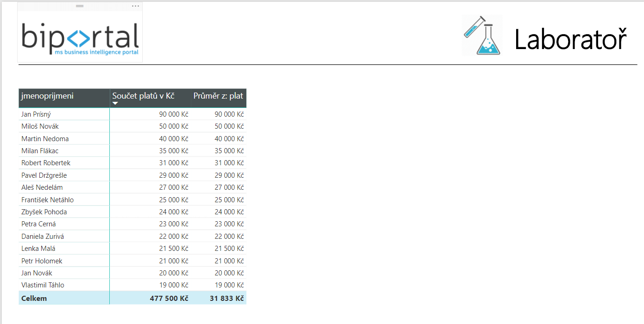Click the Celkem total row label

[34, 299]
